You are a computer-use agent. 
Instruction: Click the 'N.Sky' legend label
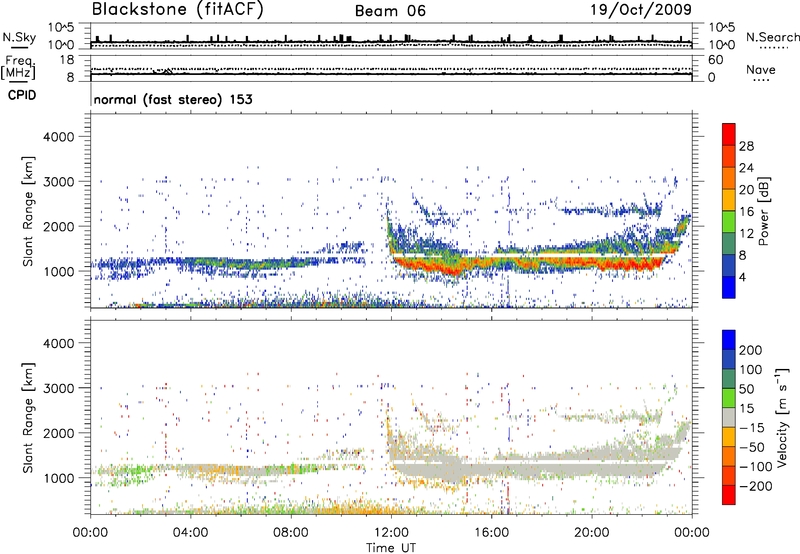(19, 37)
